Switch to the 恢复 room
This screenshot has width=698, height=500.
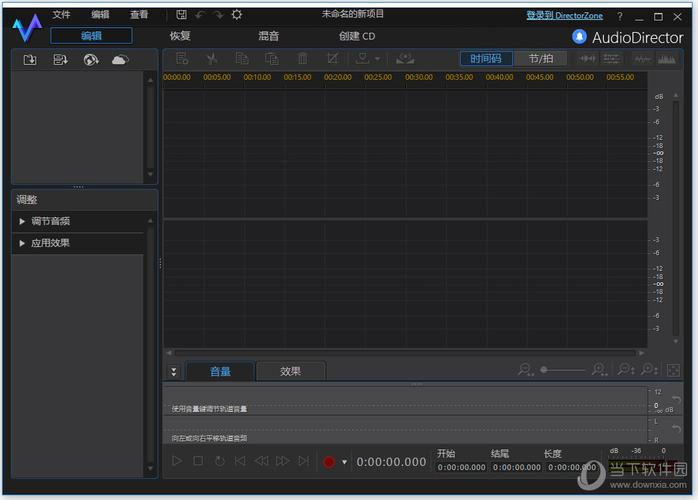click(x=180, y=36)
